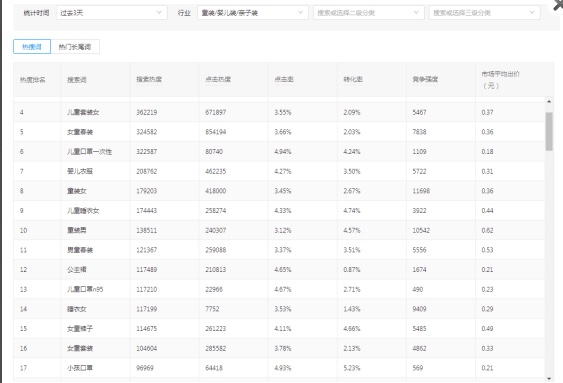Open the 搜索或选择三级分类 dropdown
This screenshot has width=563, height=383.
coord(484,13)
